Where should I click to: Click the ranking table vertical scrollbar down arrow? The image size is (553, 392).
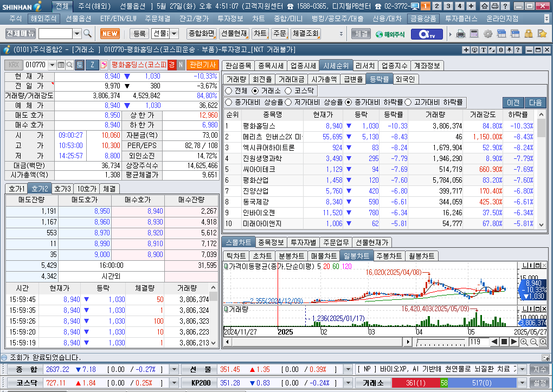click(542, 224)
